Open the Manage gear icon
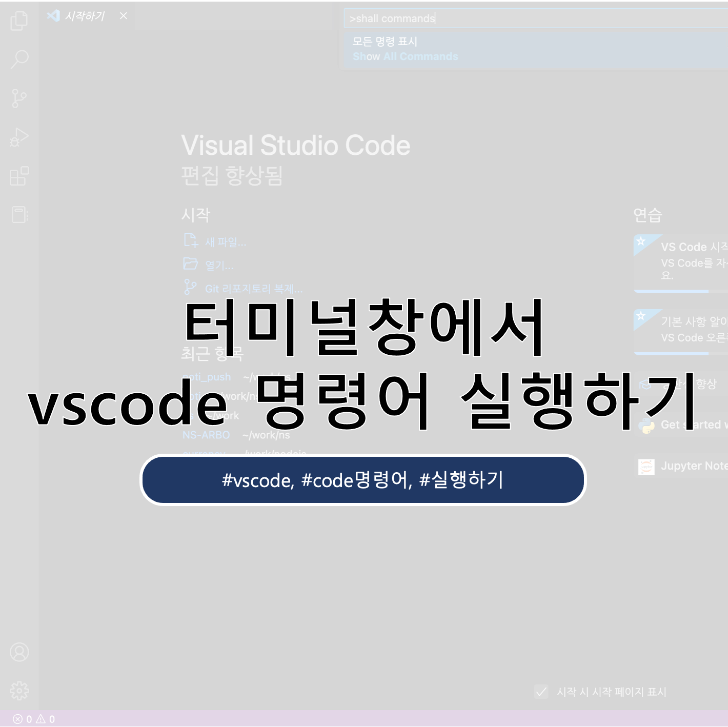The image size is (728, 727). [x=19, y=691]
